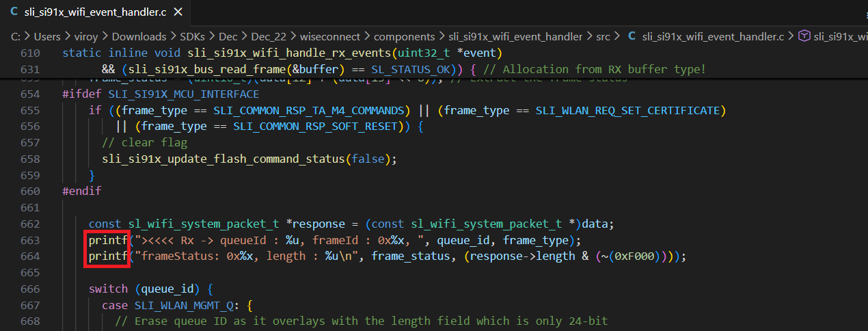Open the components breadcrumb folder
Screen dimensions: 868x331
coord(404,36)
